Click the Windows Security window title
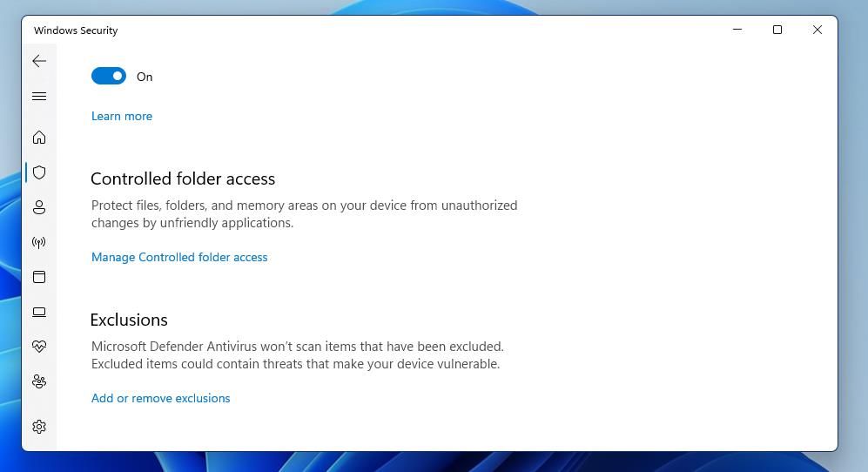Viewport: 868px width, 472px height. (x=76, y=30)
